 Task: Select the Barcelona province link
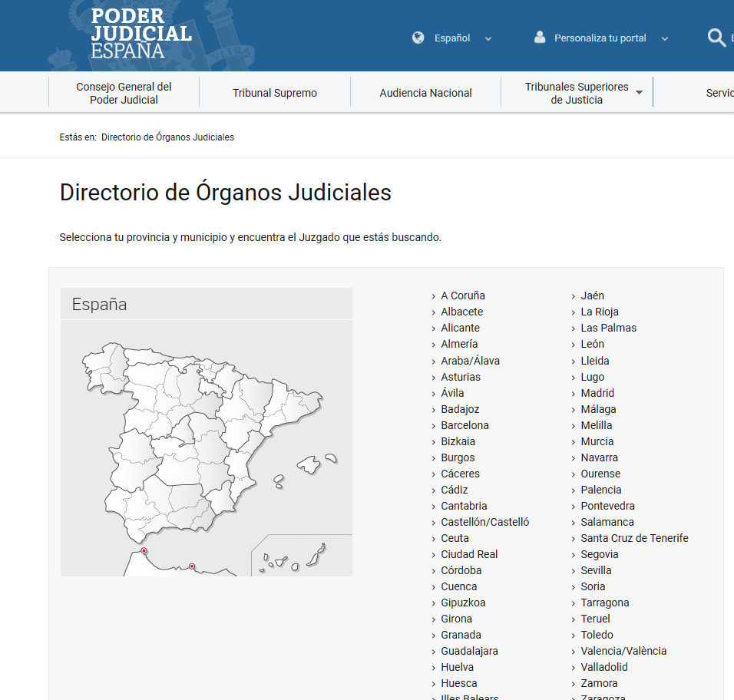(x=465, y=425)
